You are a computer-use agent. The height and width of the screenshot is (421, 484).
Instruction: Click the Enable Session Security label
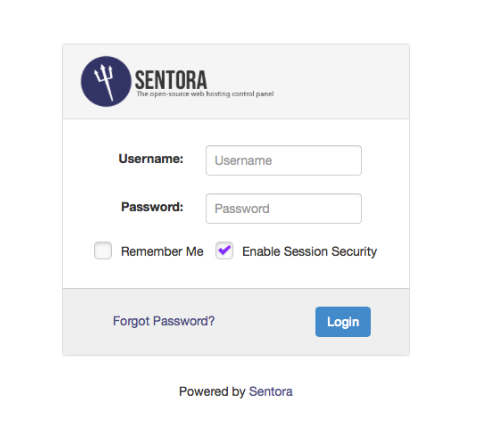pos(309,251)
